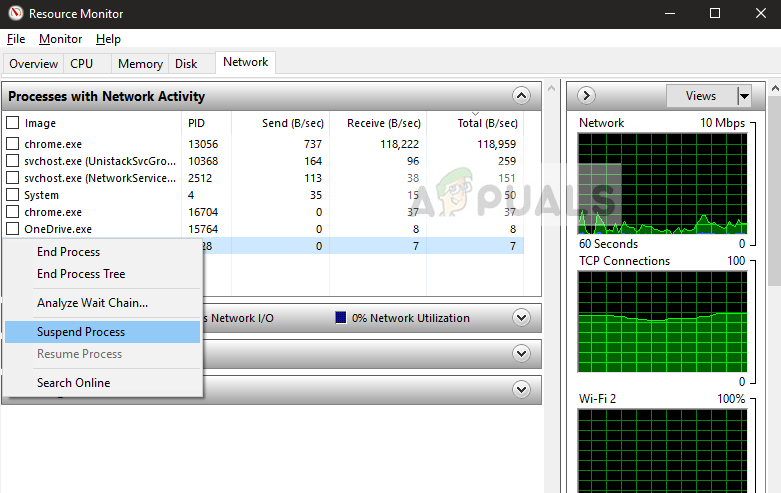Click the receive value 118,222
The height and width of the screenshot is (493, 781).
click(x=399, y=144)
